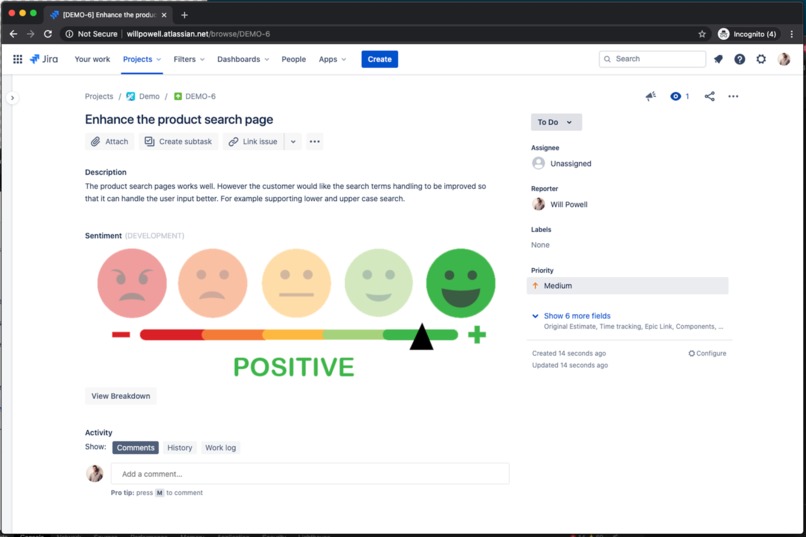Open the Dashboards dropdown menu
Image resolution: width=806 pixels, height=537 pixels.
(243, 59)
